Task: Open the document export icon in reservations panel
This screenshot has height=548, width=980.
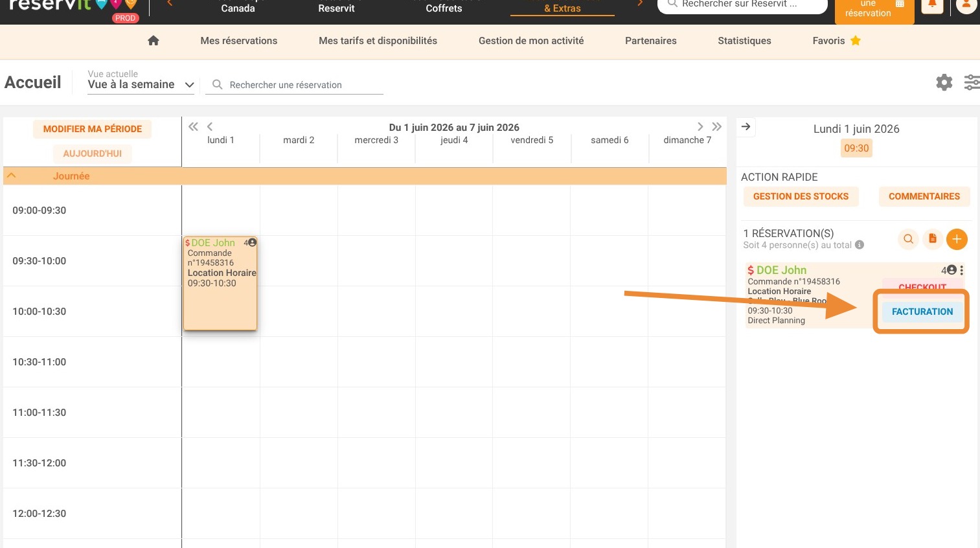Action: [x=933, y=239]
